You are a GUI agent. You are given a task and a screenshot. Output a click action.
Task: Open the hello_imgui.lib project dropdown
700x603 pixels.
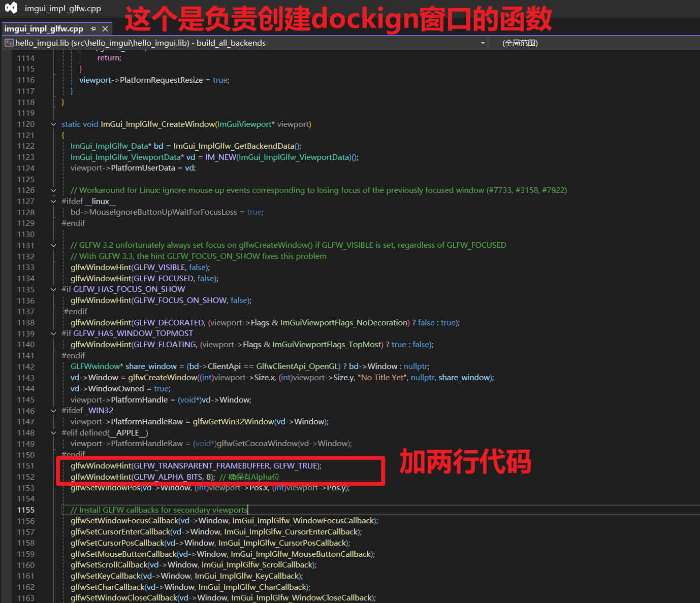tap(483, 43)
